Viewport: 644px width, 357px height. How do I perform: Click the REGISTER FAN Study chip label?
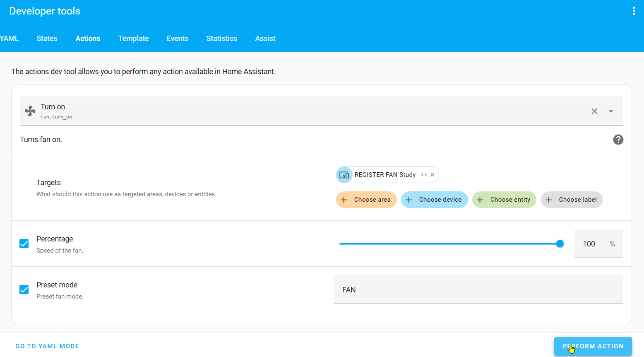(385, 175)
